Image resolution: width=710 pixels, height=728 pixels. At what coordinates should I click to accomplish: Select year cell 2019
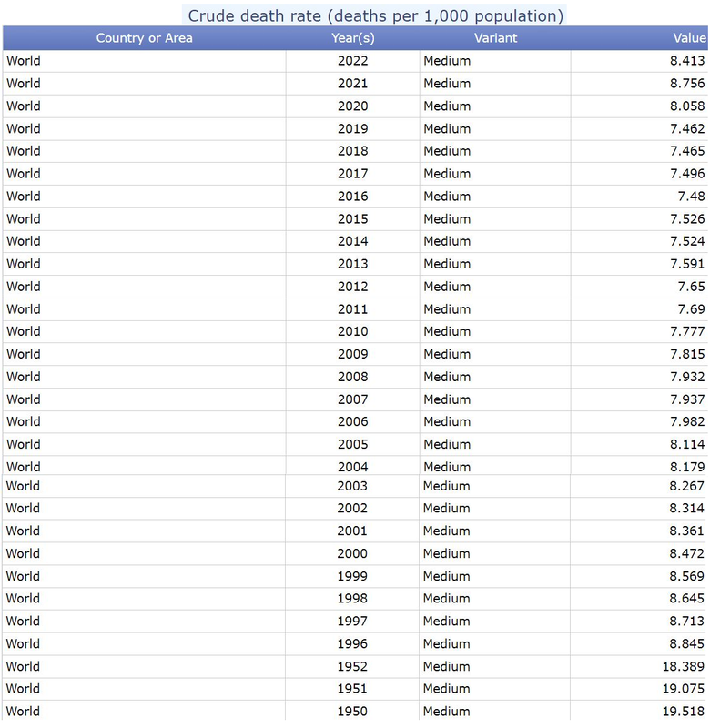tap(353, 128)
